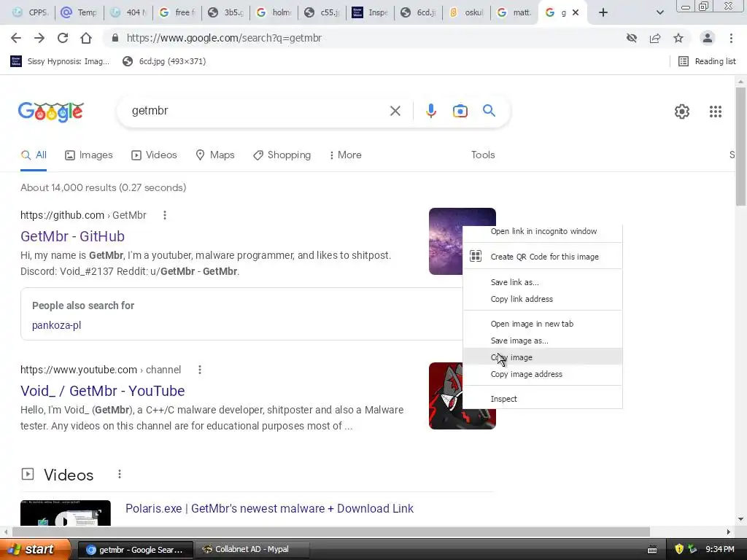Switch to the Images tab
Image resolution: width=747 pixels, height=560 pixels.
(89, 155)
